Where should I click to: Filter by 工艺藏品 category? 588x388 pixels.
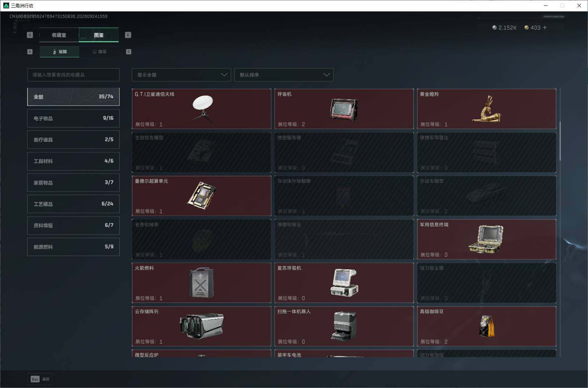[x=73, y=204]
